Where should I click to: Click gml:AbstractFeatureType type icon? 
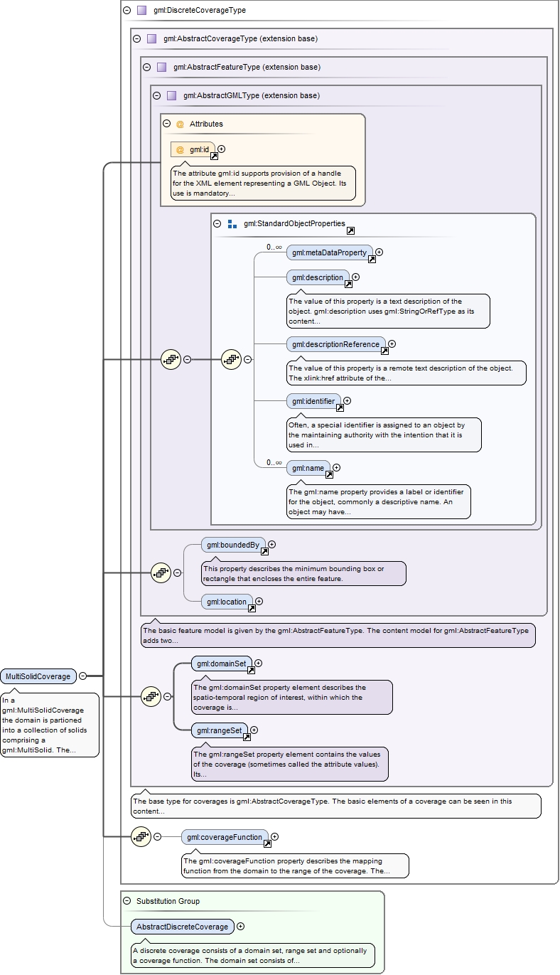[161, 67]
